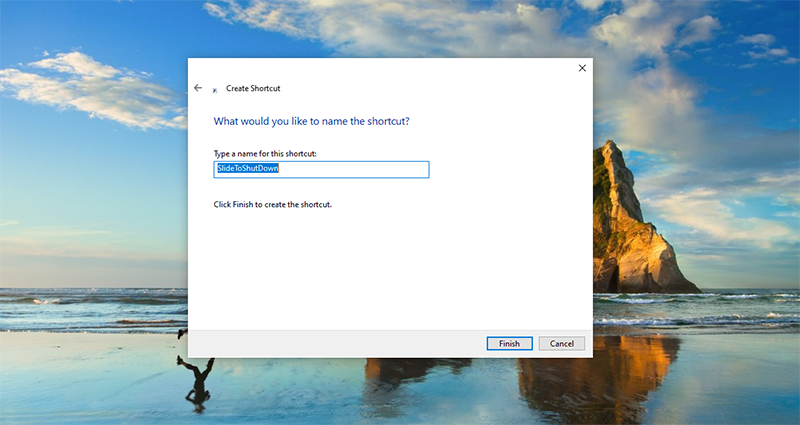Click the shortcut name field containing SlideToShutDown

tap(321, 169)
